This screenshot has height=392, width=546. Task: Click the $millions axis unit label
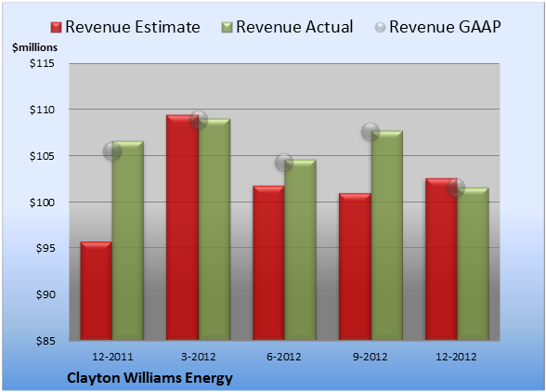[34, 47]
